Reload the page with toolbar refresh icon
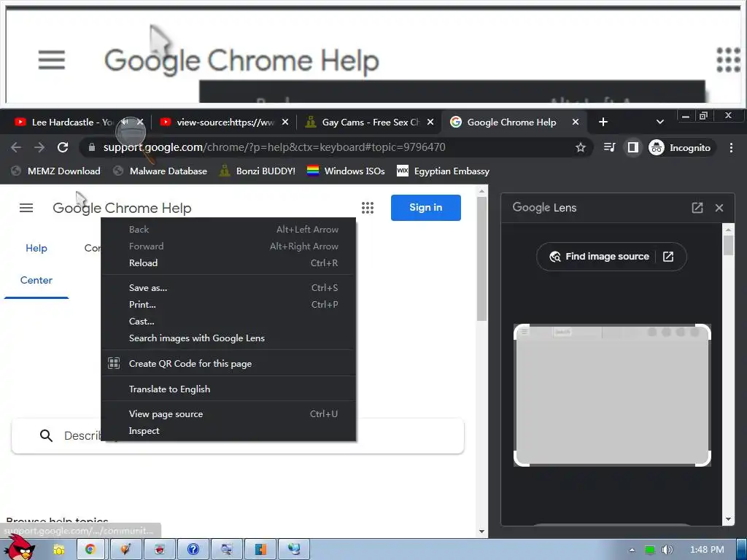This screenshot has height=560, width=747. (x=63, y=147)
